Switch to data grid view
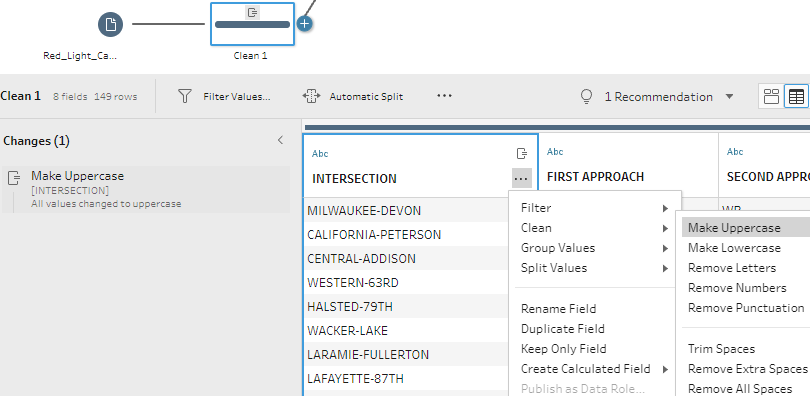This screenshot has width=810, height=396. (x=796, y=97)
